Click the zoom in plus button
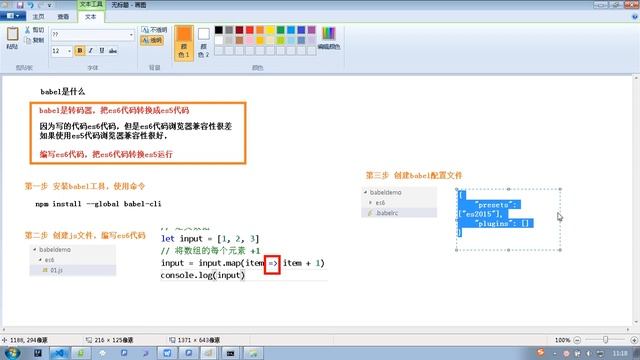This screenshot has width=640, height=360. click(634, 340)
